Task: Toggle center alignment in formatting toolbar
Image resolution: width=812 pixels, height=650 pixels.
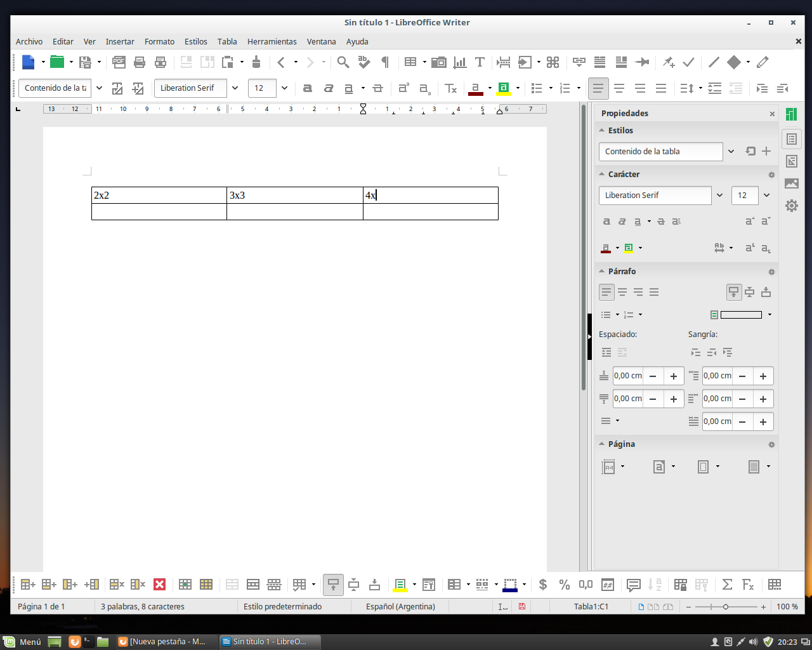Action: (x=619, y=88)
